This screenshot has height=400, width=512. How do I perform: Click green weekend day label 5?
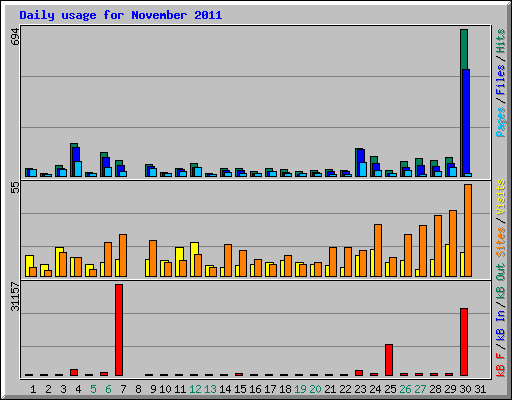93,389
